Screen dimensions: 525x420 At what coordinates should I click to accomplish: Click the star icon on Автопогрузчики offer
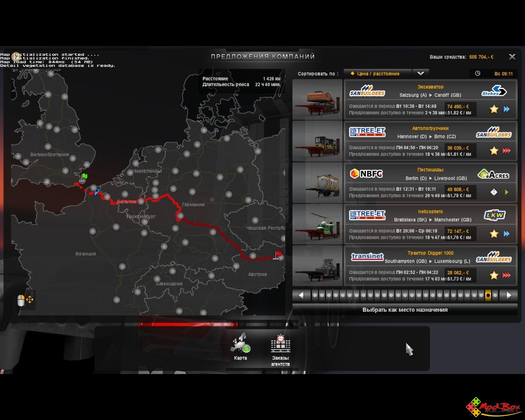pos(494,151)
